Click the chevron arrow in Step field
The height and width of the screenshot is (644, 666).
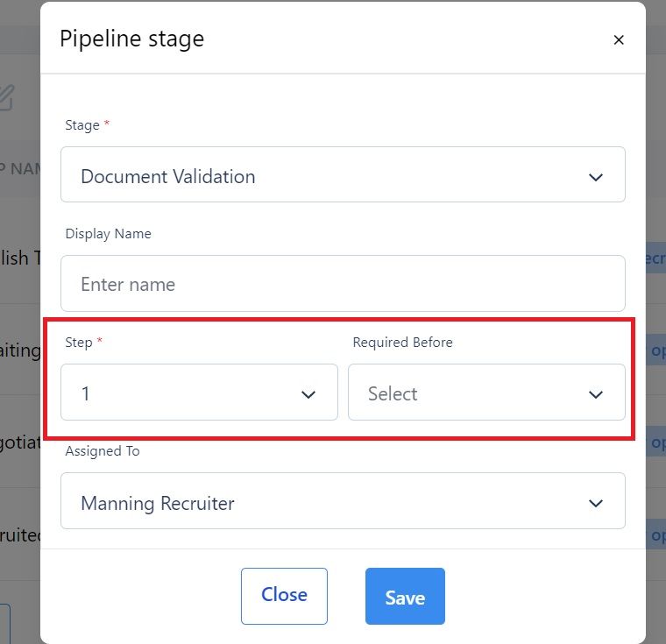[x=308, y=394]
